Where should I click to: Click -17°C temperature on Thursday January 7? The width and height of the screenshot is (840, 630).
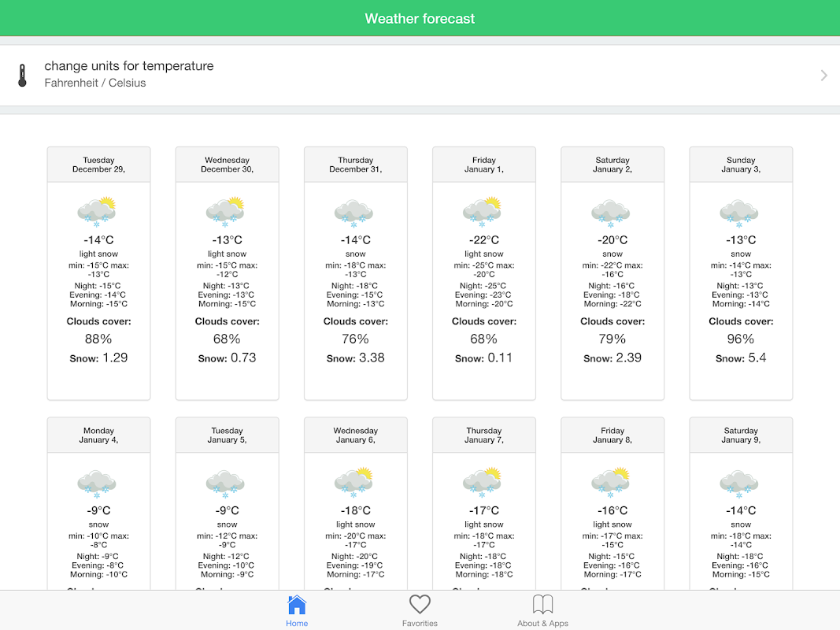[484, 510]
